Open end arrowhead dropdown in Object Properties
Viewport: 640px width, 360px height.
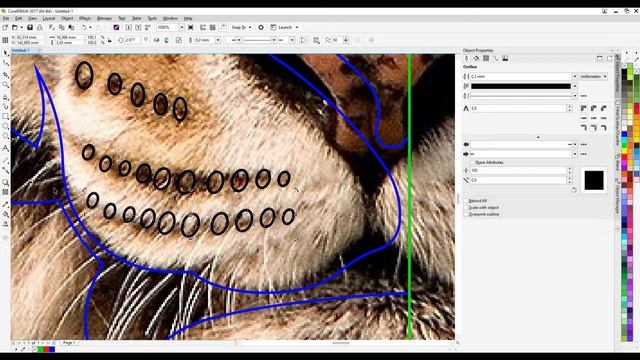tap(574, 154)
